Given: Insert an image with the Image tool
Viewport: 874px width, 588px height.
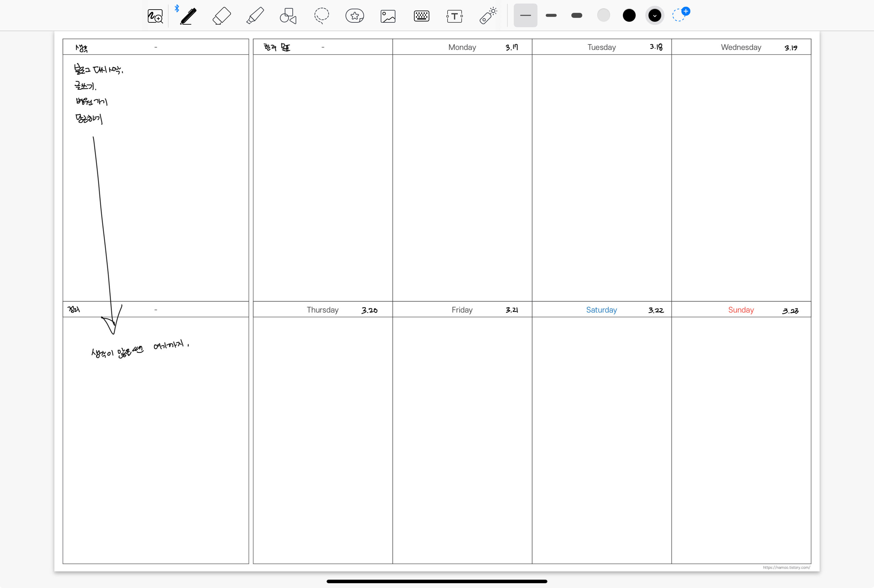Looking at the screenshot, I should point(388,16).
